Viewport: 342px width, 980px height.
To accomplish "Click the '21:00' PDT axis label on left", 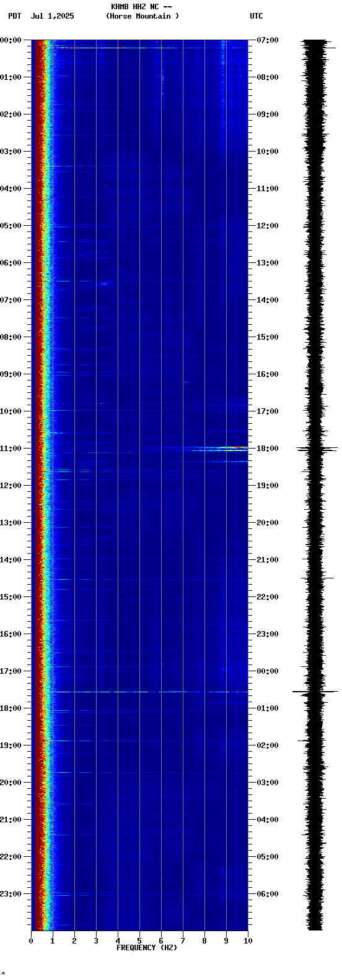I will [11, 820].
